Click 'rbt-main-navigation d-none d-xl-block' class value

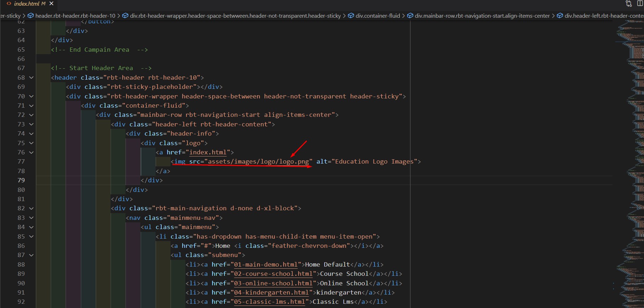click(x=225, y=208)
